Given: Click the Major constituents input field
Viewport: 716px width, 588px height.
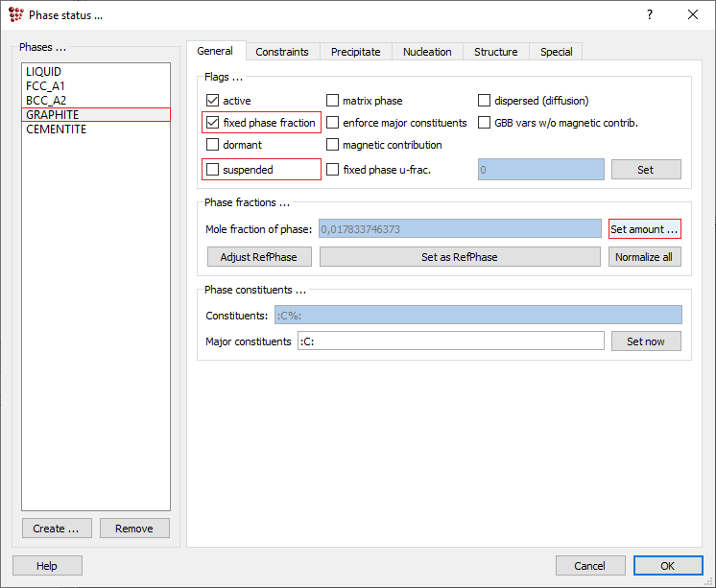Looking at the screenshot, I should [450, 341].
